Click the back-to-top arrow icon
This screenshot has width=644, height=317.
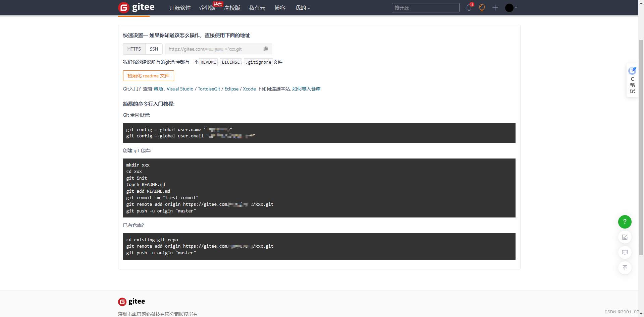tap(625, 268)
